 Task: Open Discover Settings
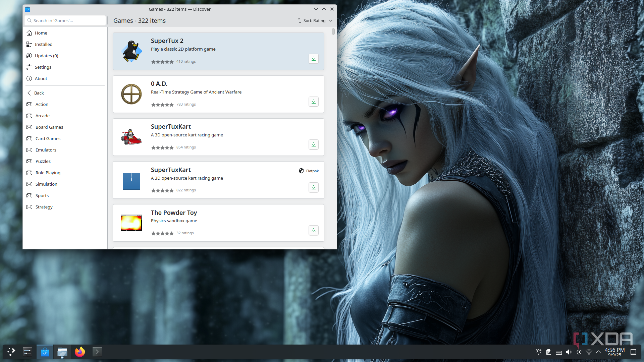pos(65,67)
